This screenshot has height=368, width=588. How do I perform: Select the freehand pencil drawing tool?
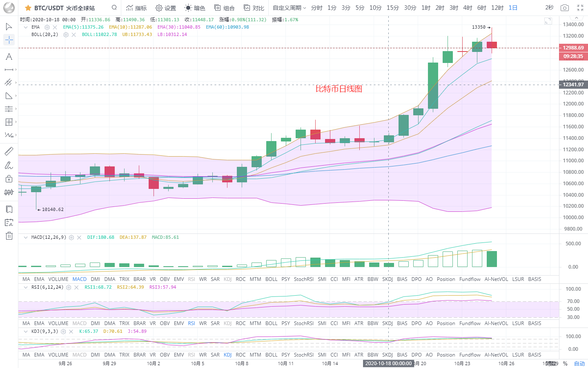tap(9, 165)
